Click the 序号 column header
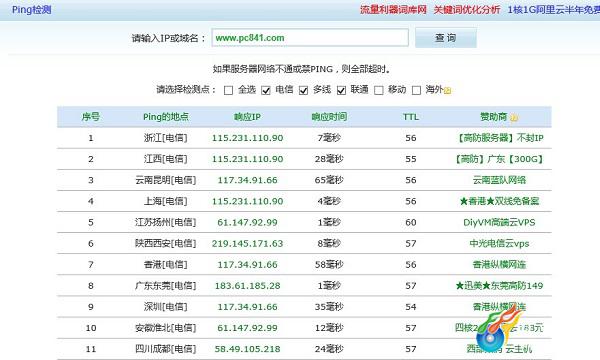The height and width of the screenshot is (360, 600). [91, 117]
